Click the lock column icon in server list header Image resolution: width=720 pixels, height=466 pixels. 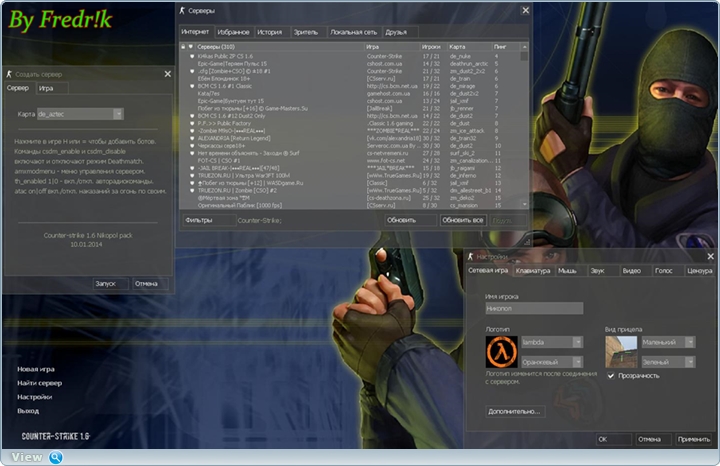point(183,46)
